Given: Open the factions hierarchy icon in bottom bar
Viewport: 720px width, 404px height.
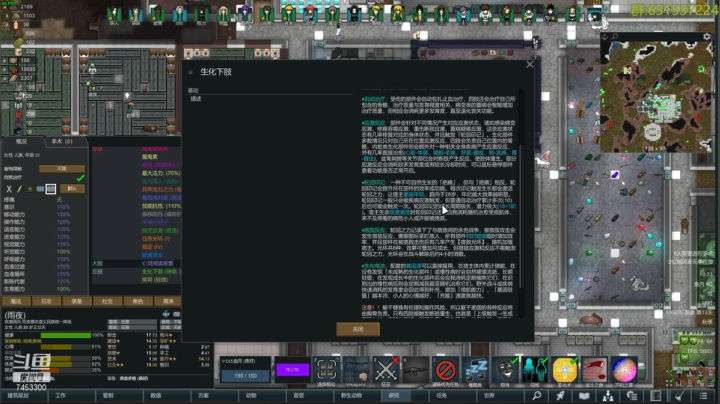Looking at the screenshot, I should (608, 396).
